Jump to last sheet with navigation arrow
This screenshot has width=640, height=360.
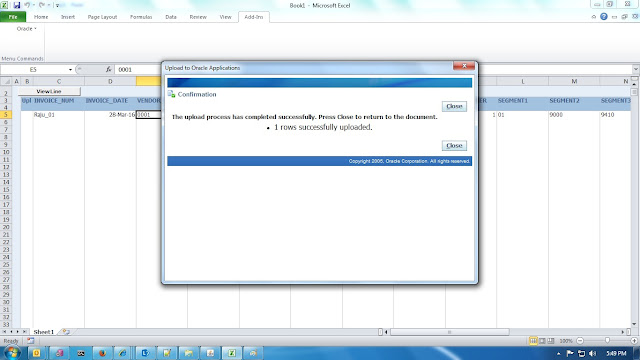(x=24, y=332)
